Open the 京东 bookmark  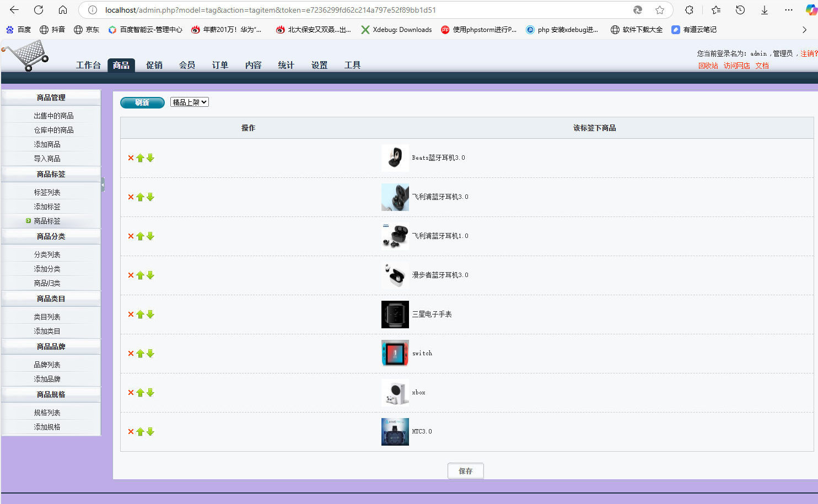87,30
